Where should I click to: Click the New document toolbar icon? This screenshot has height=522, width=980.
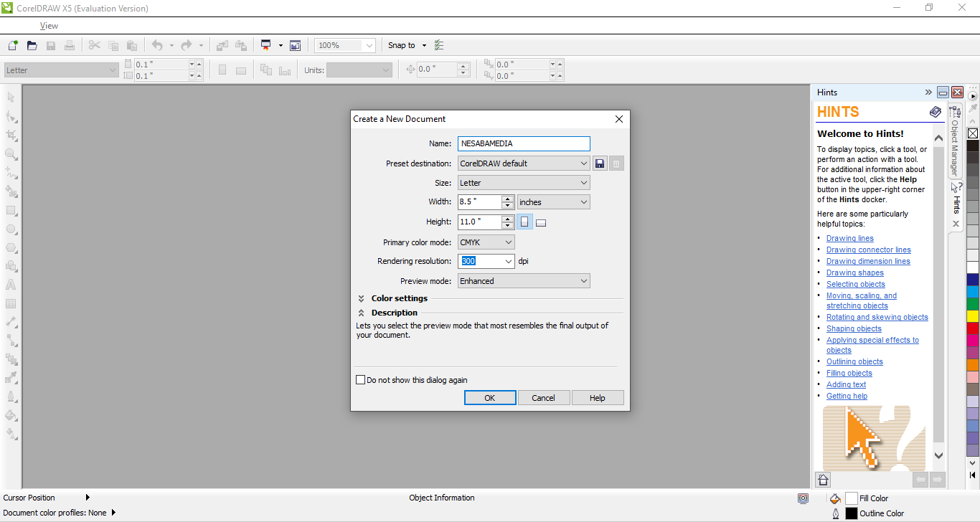(12, 45)
